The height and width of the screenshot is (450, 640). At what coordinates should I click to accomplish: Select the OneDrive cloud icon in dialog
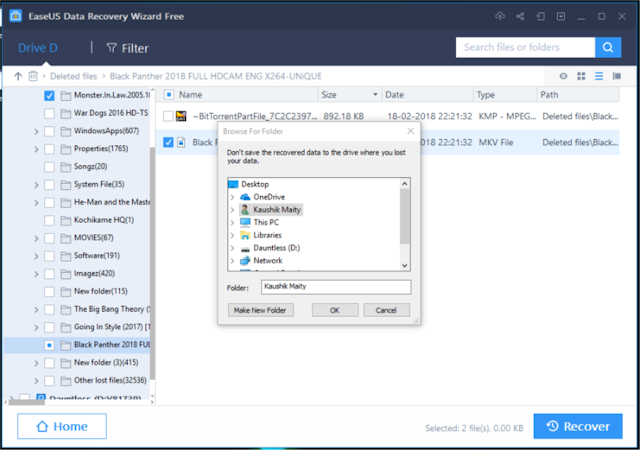coord(245,197)
